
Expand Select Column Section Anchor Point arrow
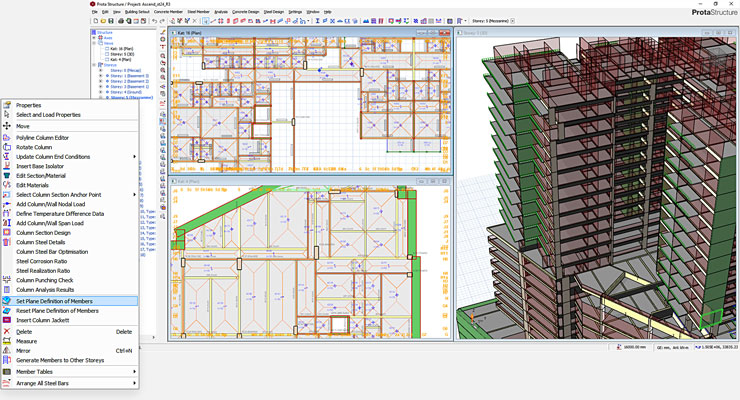pyautogui.click(x=135, y=194)
